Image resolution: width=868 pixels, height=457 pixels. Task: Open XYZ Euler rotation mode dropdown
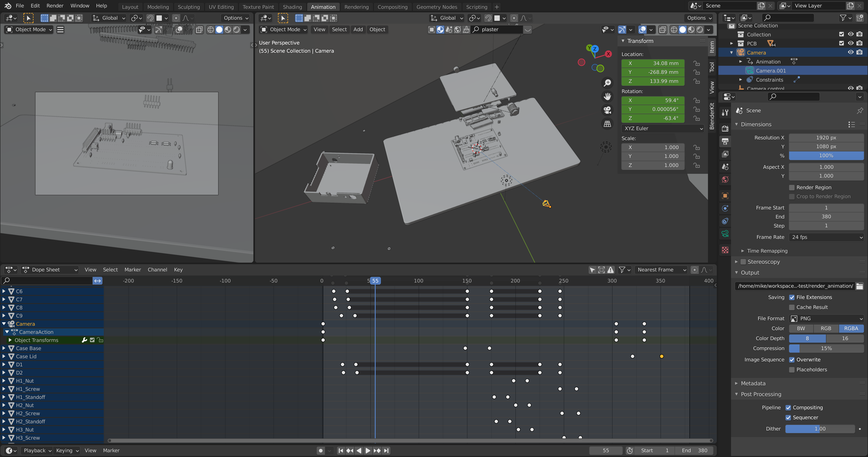(663, 128)
